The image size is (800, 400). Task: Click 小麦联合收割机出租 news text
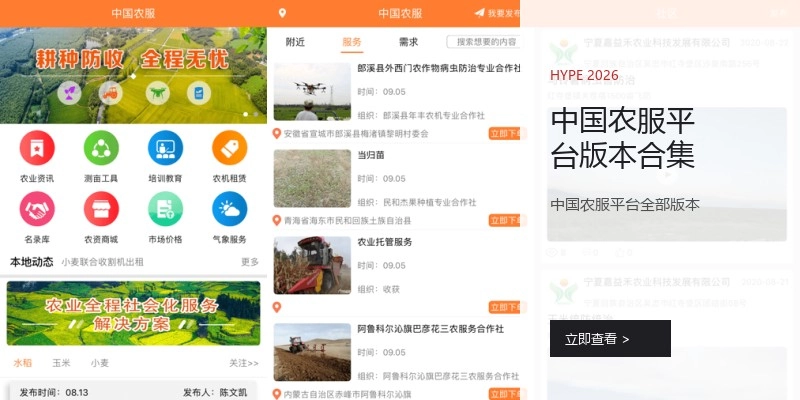[x=103, y=262]
